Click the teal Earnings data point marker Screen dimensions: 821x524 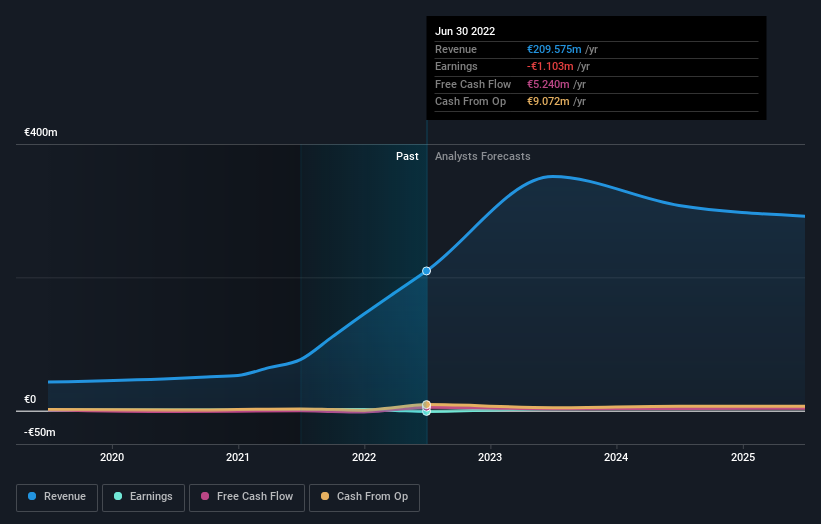[x=426, y=412]
